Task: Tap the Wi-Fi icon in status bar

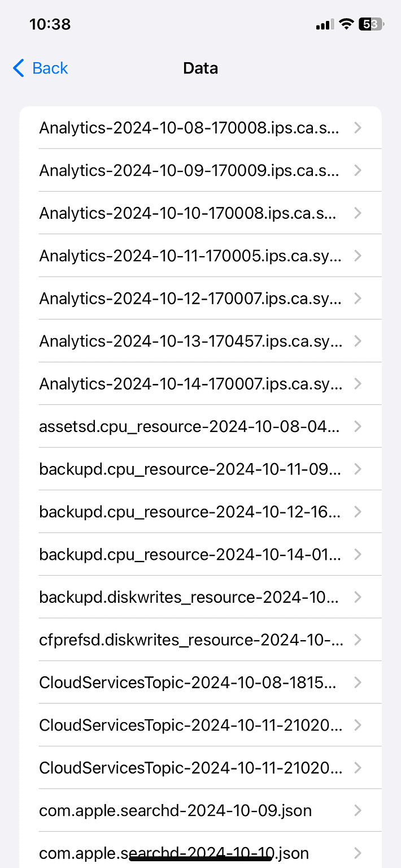Action: click(345, 24)
